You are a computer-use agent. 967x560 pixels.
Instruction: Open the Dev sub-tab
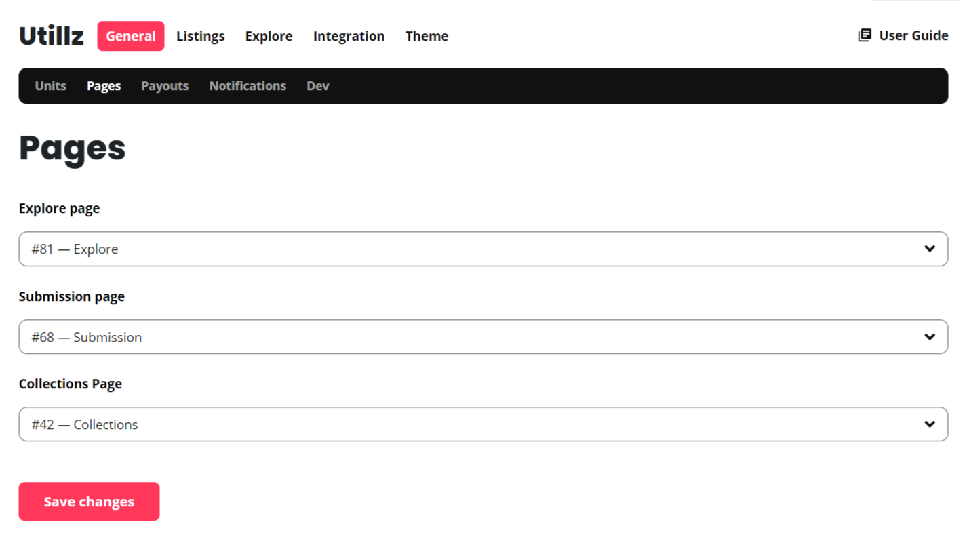pyautogui.click(x=318, y=86)
